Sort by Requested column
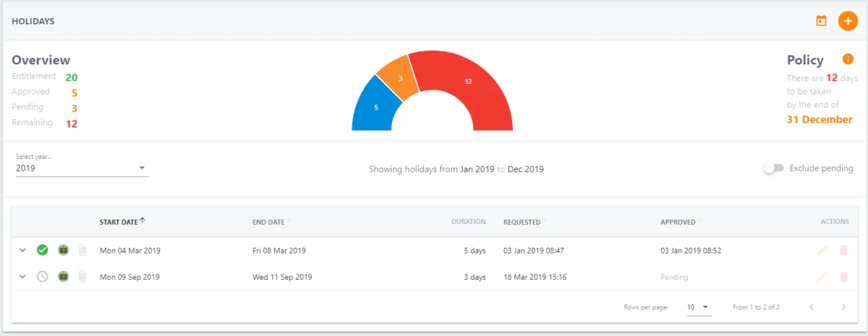Image resolution: width=868 pixels, height=336 pixels. pos(525,222)
